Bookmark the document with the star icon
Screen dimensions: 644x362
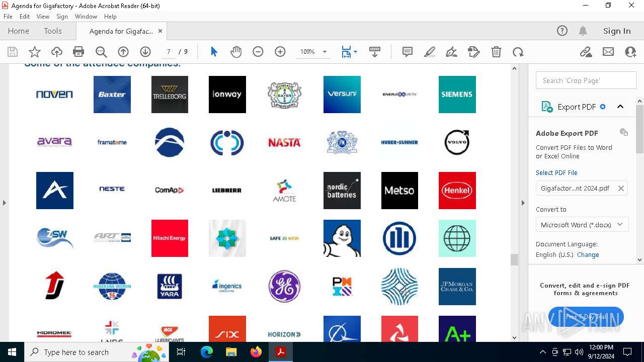pos(35,52)
